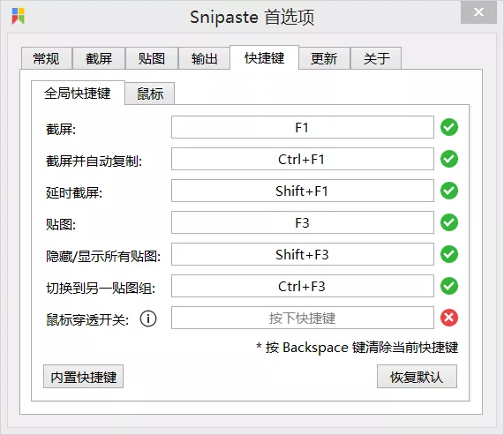Click the green check icon for Ctrl+F3

coord(449,286)
